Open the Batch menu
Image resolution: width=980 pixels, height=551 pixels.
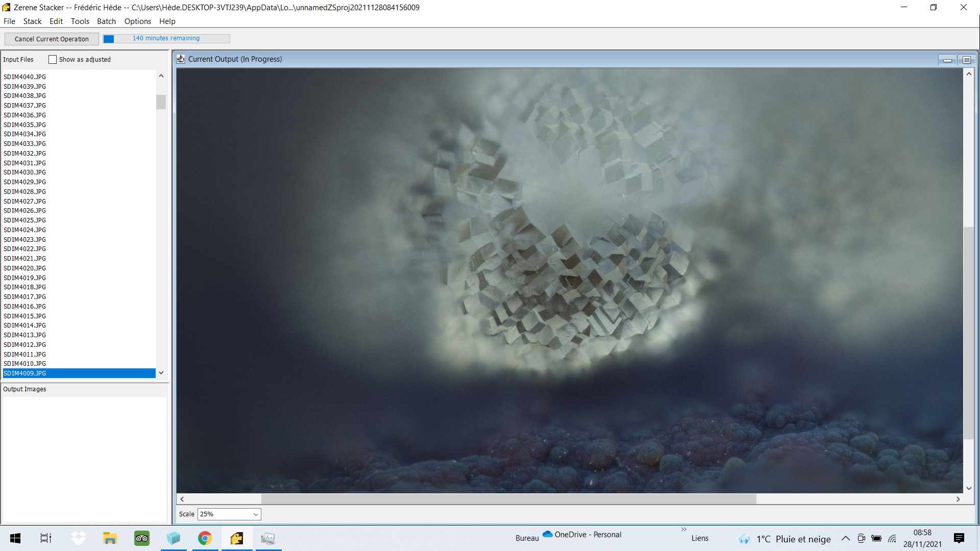coord(106,21)
